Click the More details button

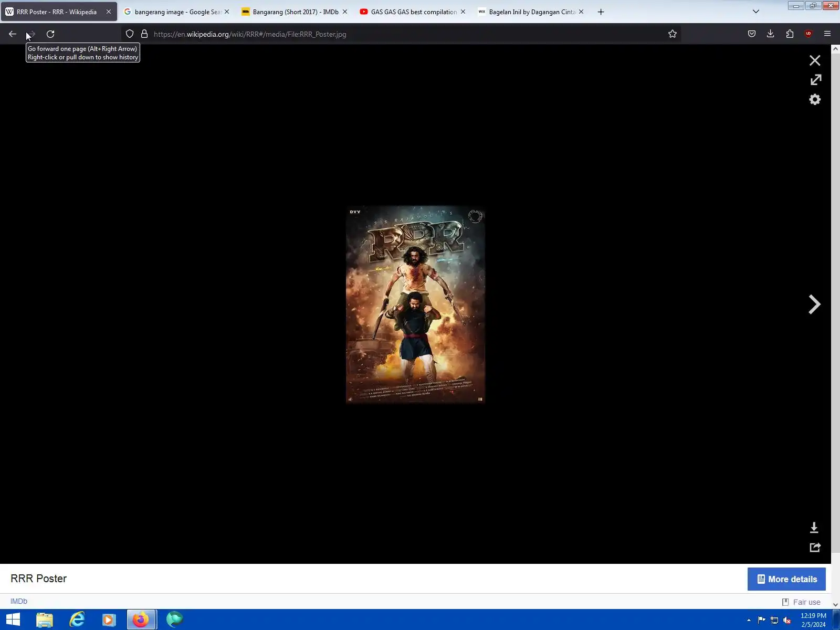tap(786, 579)
